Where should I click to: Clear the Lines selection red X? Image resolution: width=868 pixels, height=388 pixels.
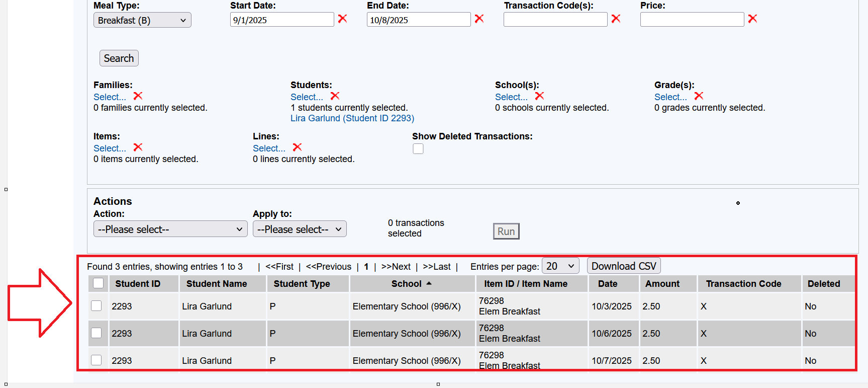point(298,147)
